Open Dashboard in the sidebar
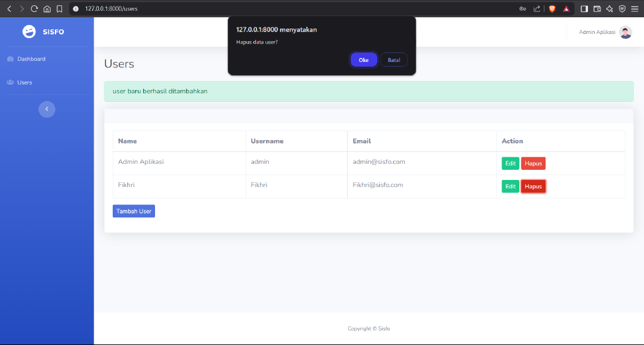This screenshot has height=345, width=644. 31,59
